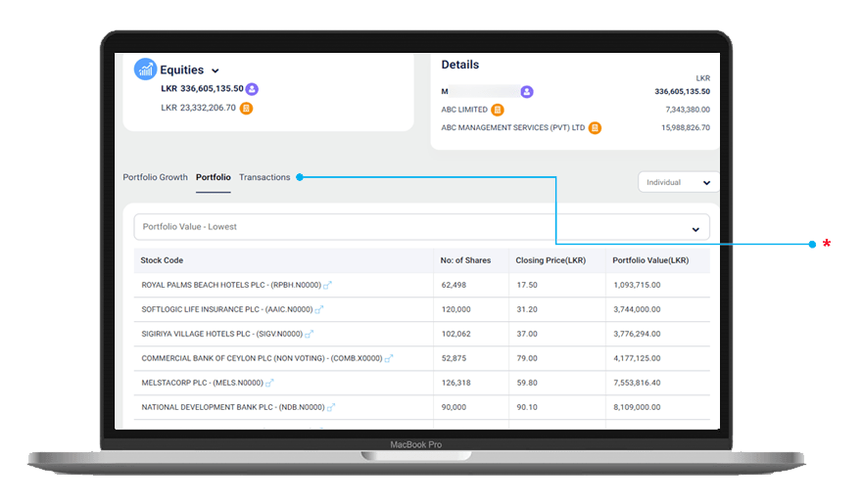Open the Transactions tab
Image resolution: width=862 pixels, height=504 pixels.
264,177
